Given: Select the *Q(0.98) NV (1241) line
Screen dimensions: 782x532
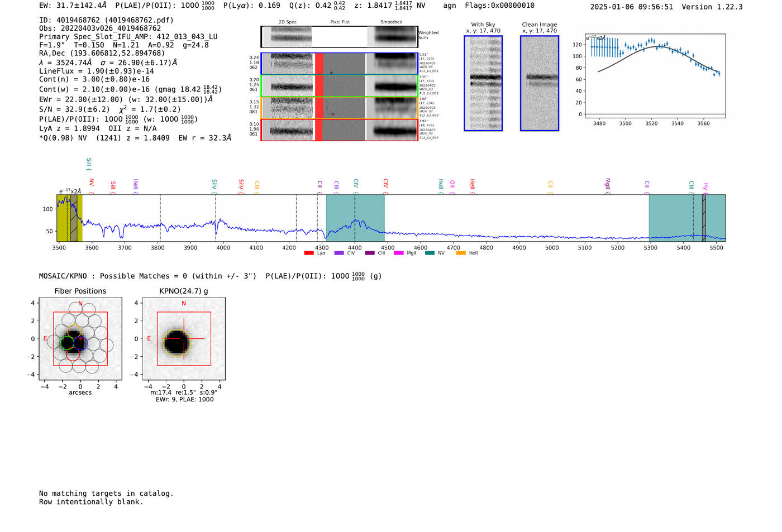Looking at the screenshot, I should tap(135, 138).
